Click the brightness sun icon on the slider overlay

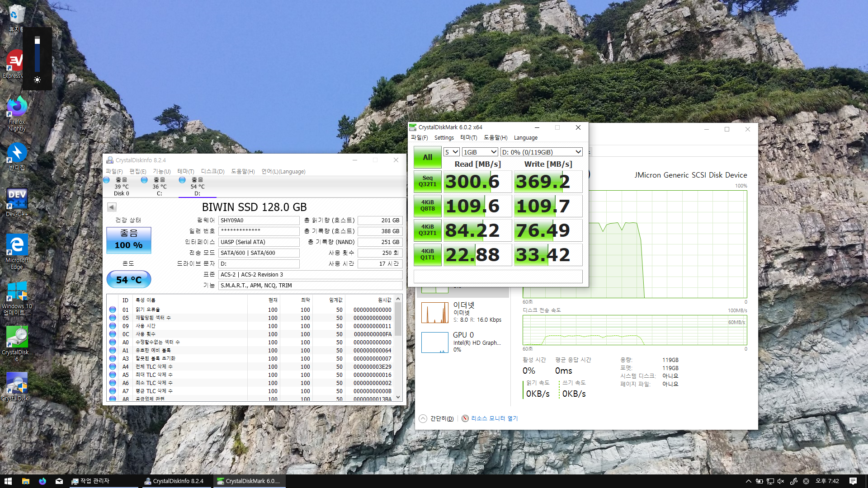coord(37,80)
